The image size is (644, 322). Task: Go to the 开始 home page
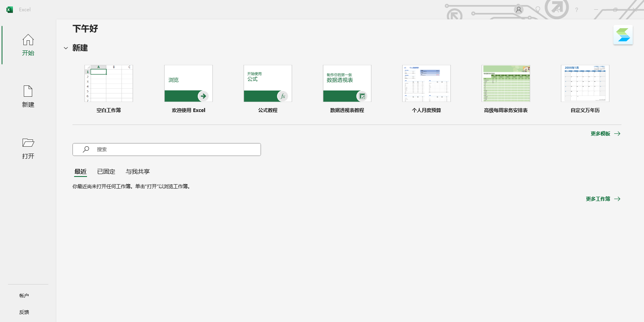[28, 45]
